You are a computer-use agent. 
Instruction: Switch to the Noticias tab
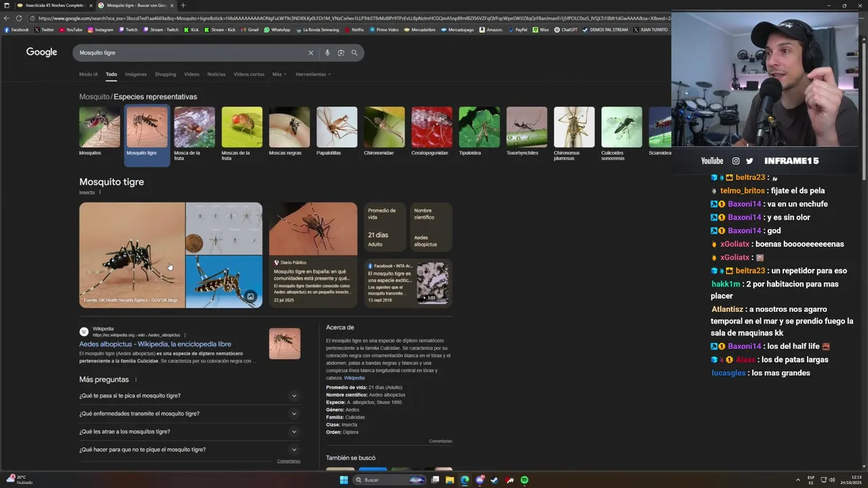click(216, 74)
